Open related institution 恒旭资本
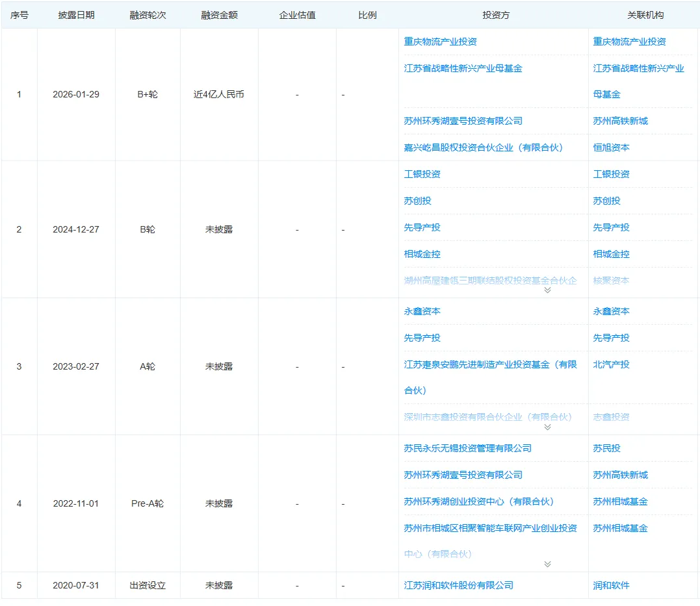 611,147
